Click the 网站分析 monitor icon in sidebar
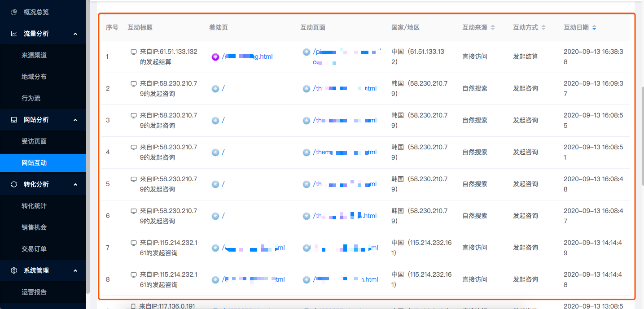Screen dimensions: 644x309 14,120
